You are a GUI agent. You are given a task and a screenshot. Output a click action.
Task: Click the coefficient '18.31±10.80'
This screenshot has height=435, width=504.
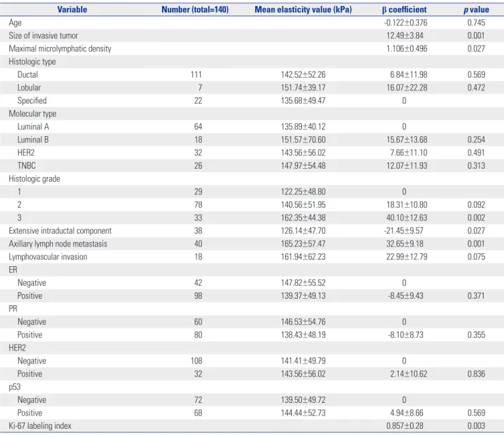click(407, 205)
